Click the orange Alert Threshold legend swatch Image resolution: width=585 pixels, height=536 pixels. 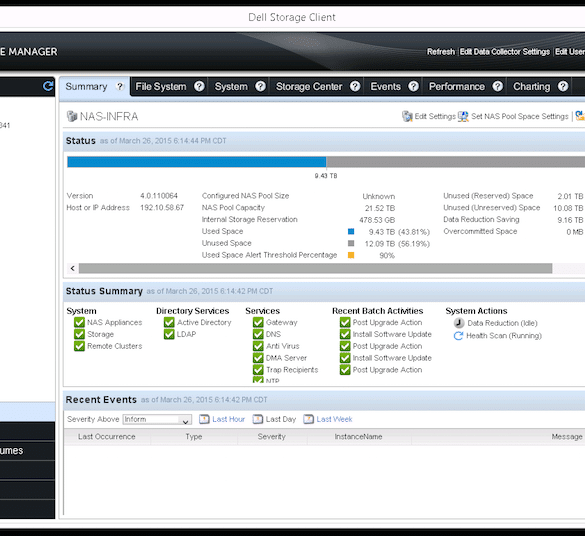[x=351, y=255]
